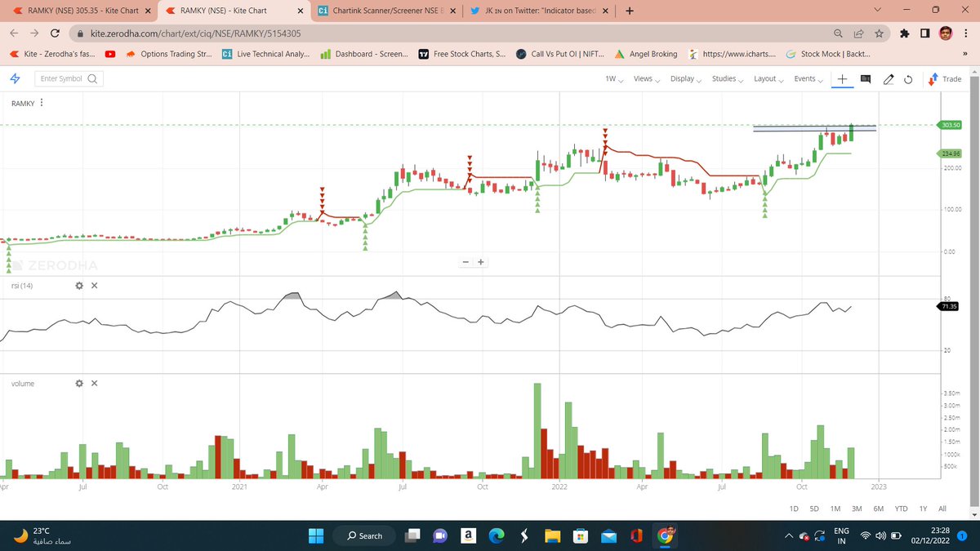Open the browser Extensions puzzle icon
The image size is (980, 551).
tap(904, 33)
